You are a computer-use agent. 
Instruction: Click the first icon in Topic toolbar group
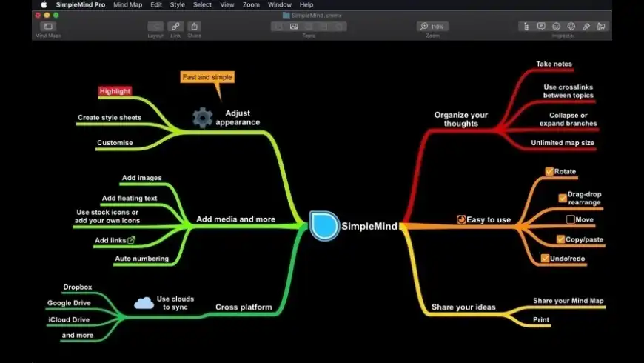pyautogui.click(x=279, y=27)
